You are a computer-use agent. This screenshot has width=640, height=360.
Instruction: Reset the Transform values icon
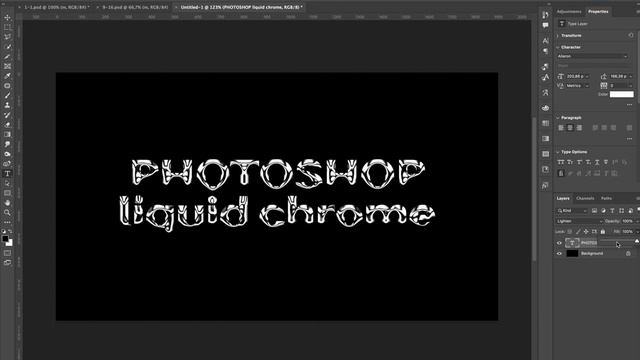click(x=631, y=36)
